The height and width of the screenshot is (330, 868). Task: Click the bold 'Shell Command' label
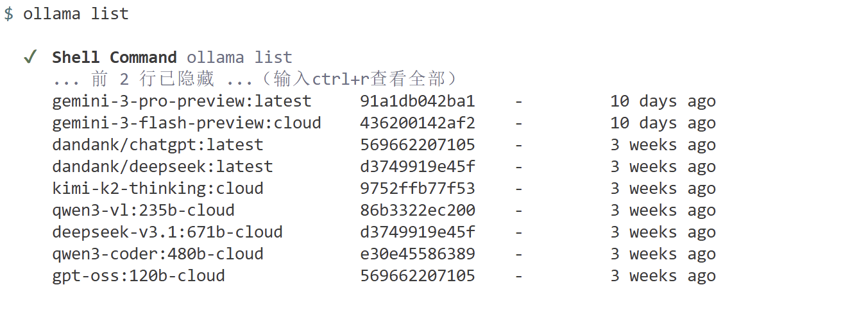coord(114,57)
